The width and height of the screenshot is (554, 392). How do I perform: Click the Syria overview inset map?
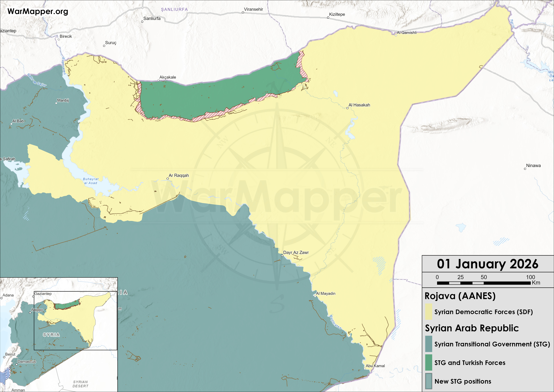[59, 334]
